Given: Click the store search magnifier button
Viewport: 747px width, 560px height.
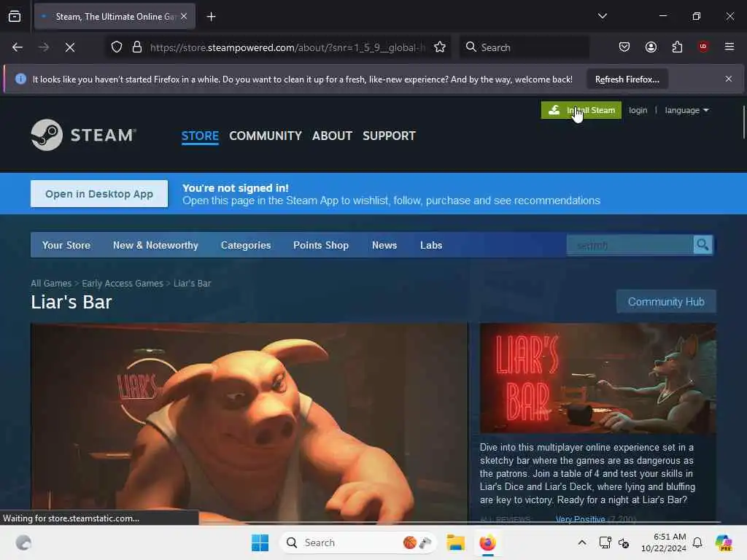Looking at the screenshot, I should click(x=703, y=245).
